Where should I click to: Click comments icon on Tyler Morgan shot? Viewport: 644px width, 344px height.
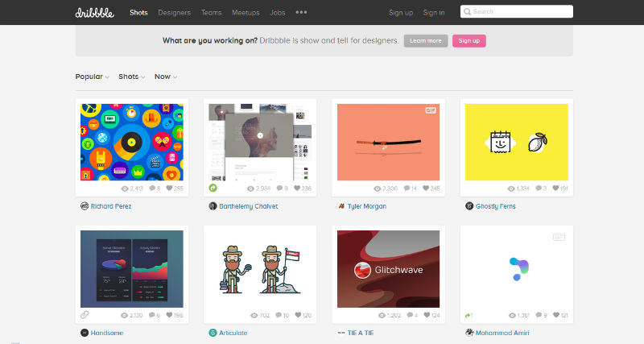pyautogui.click(x=407, y=188)
